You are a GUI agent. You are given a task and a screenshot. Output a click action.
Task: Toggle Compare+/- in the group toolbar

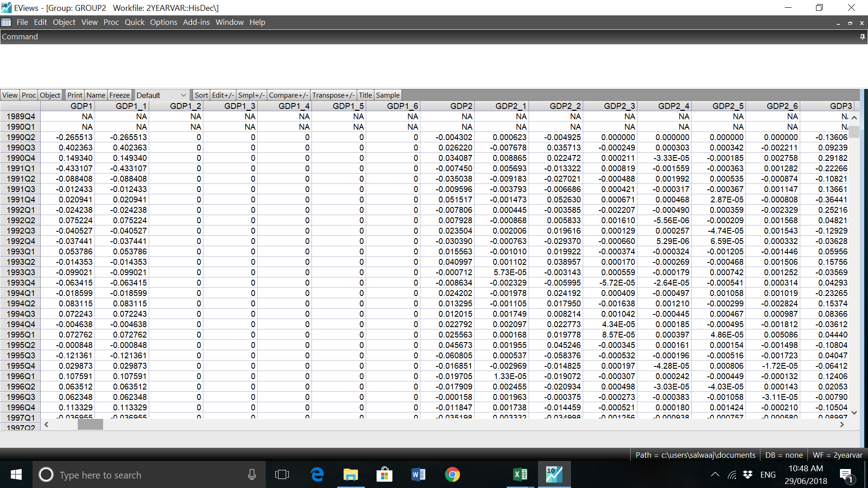click(x=288, y=95)
